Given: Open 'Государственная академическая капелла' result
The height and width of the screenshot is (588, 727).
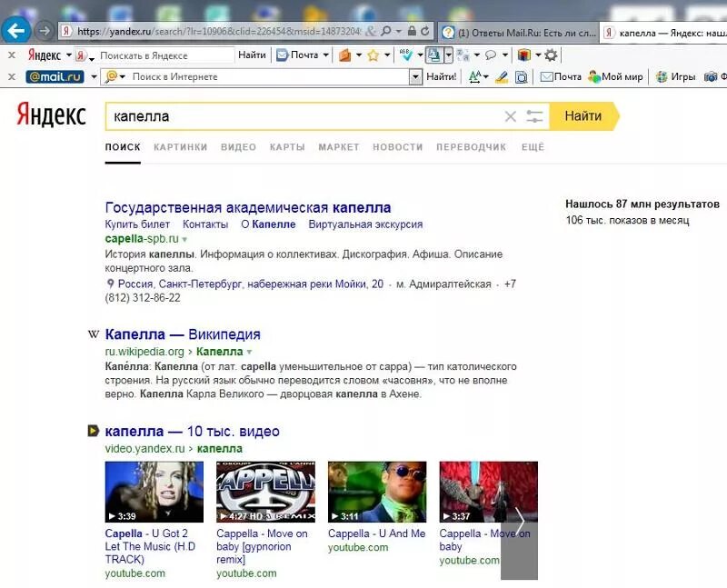Looking at the screenshot, I should 248,207.
